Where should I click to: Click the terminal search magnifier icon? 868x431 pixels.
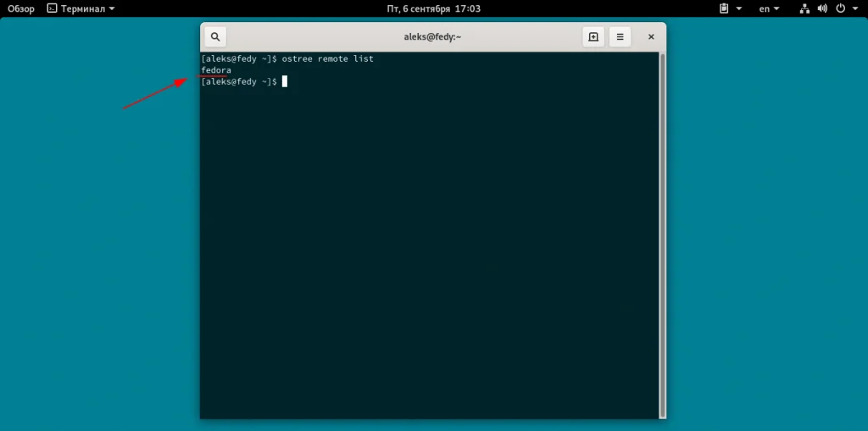point(215,37)
